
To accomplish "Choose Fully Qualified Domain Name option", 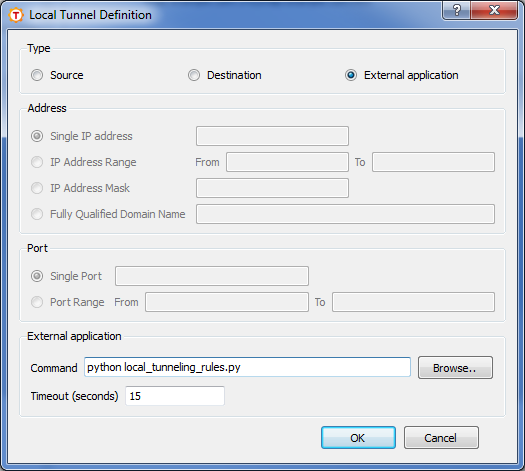I will [x=37, y=214].
